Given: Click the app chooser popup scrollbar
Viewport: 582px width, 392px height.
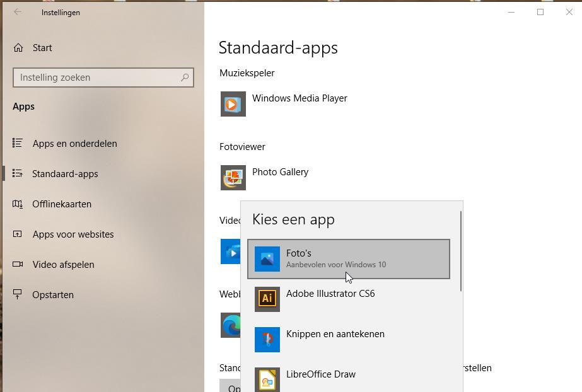Looking at the screenshot, I should [462, 252].
